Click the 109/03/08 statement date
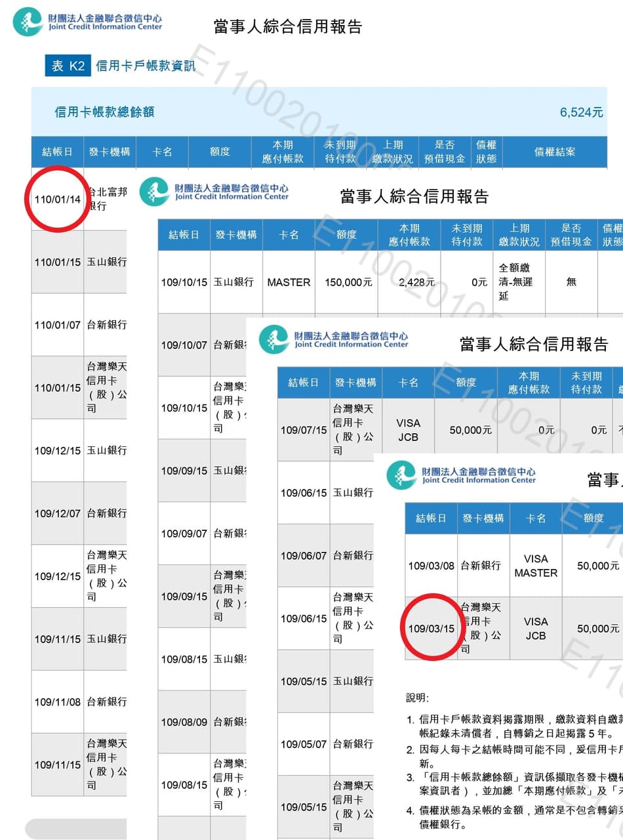Viewport: 623px width, 840px height. tap(431, 566)
